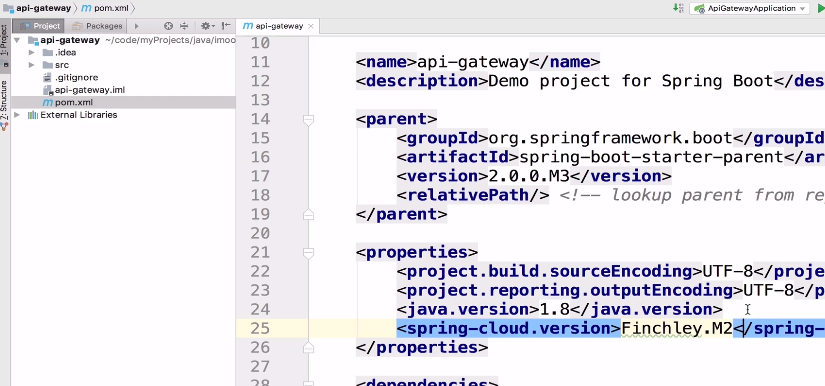Click the project.build.sourceEncoding tag on line 22
This screenshot has height=386, width=825.
coord(550,271)
